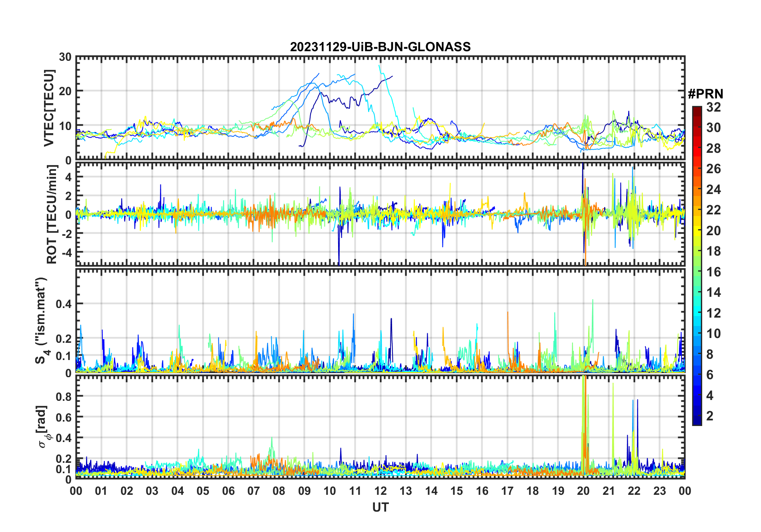
Task: Click the S4 axis tick label 0.4
Action: (x=64, y=304)
